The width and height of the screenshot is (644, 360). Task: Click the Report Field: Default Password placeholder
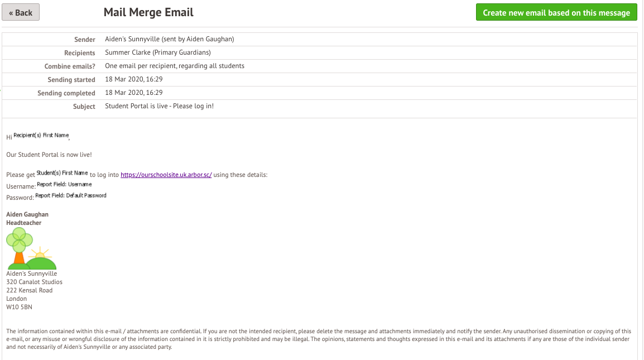pos(71,196)
